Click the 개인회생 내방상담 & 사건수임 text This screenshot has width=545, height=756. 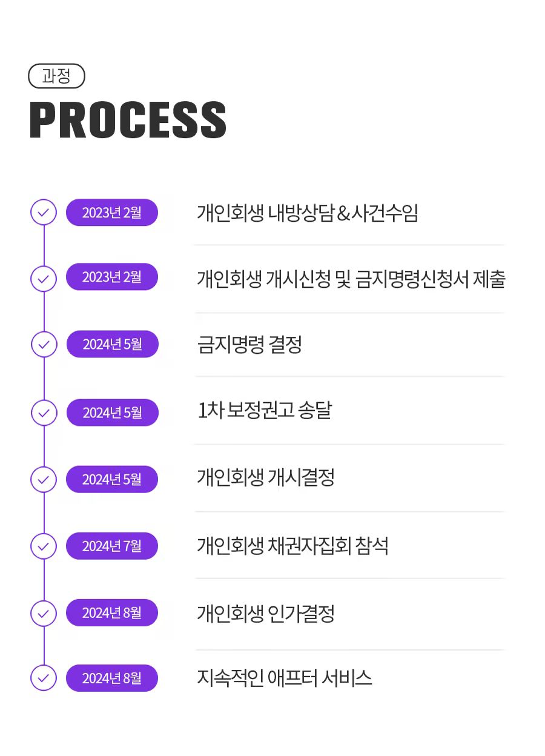[308, 213]
